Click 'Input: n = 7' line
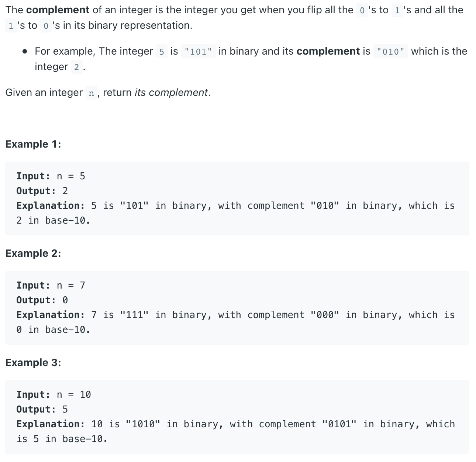This screenshot has height=462, width=476. click(51, 285)
